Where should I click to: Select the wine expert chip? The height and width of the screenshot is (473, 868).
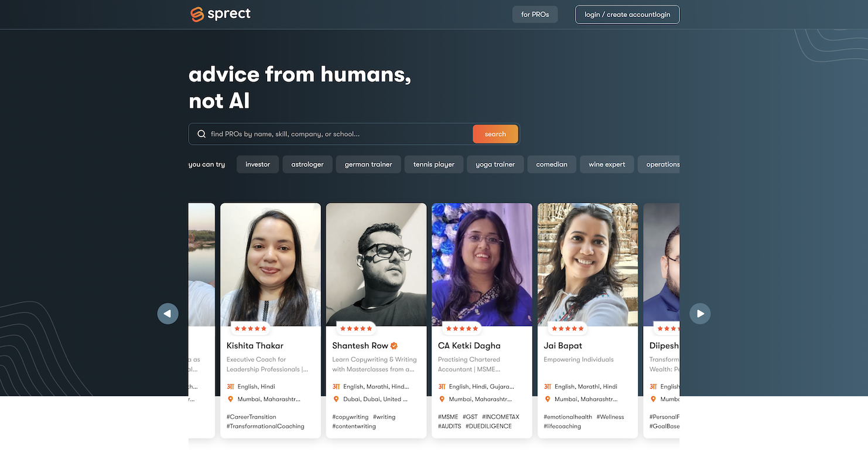click(x=607, y=165)
